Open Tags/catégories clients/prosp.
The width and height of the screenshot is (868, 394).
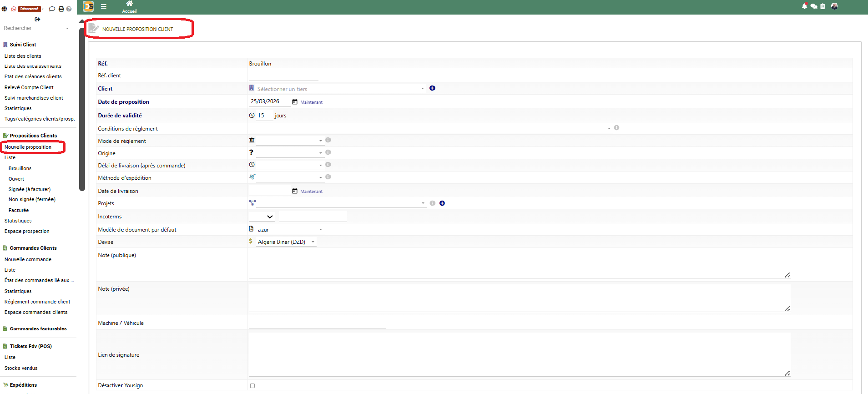(x=40, y=119)
